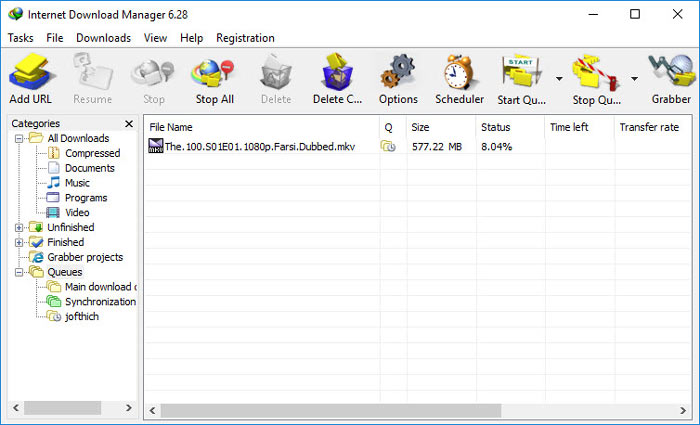Open the Tasks menu
700x425 pixels.
[x=21, y=38]
